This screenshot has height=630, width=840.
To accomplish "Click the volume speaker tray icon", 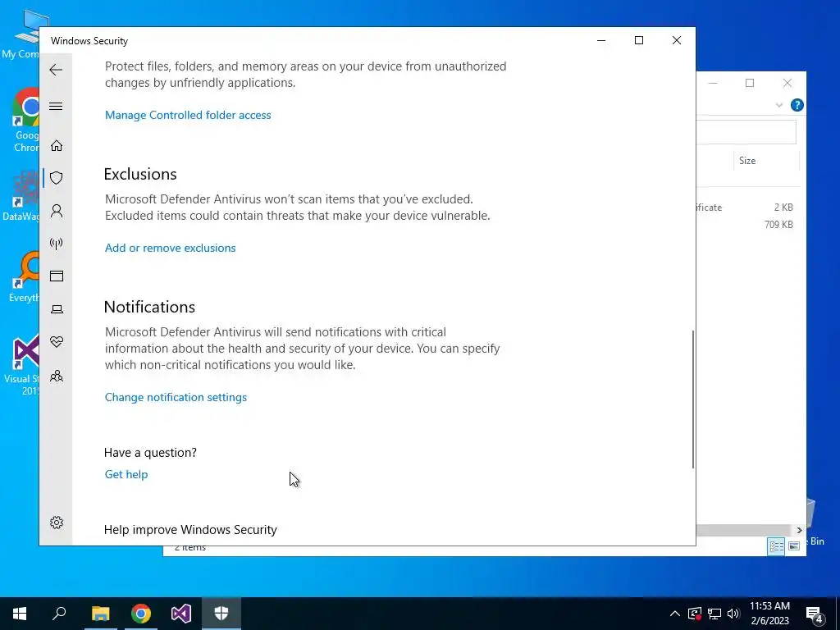I will (733, 614).
